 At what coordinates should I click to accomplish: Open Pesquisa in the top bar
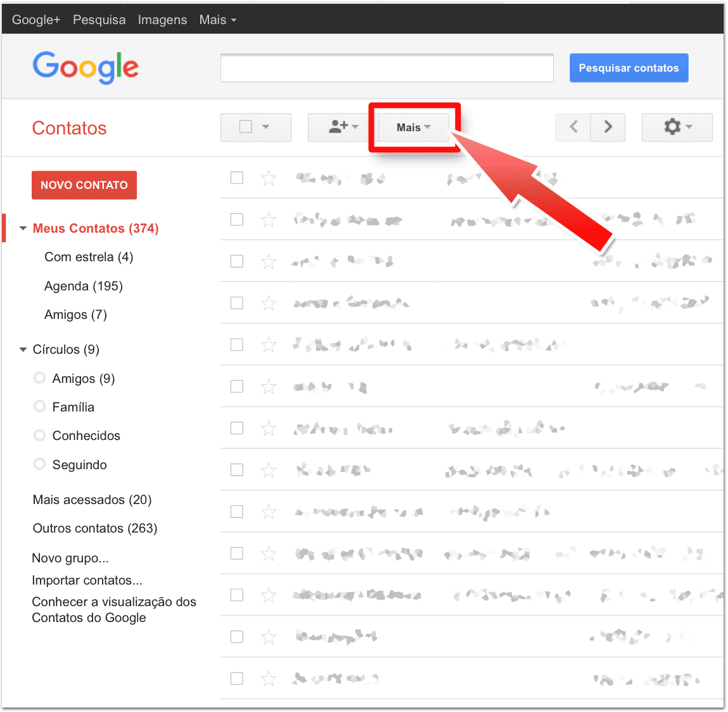[x=99, y=20]
